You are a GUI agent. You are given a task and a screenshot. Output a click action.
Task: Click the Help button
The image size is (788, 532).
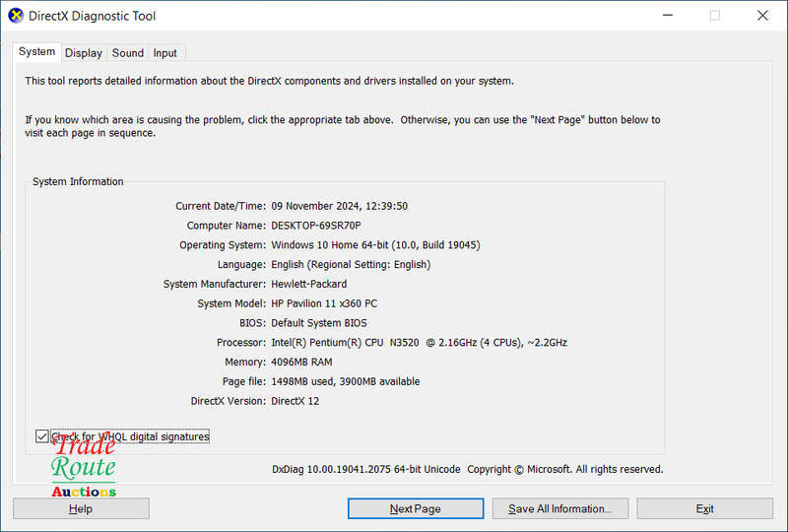[x=81, y=508]
